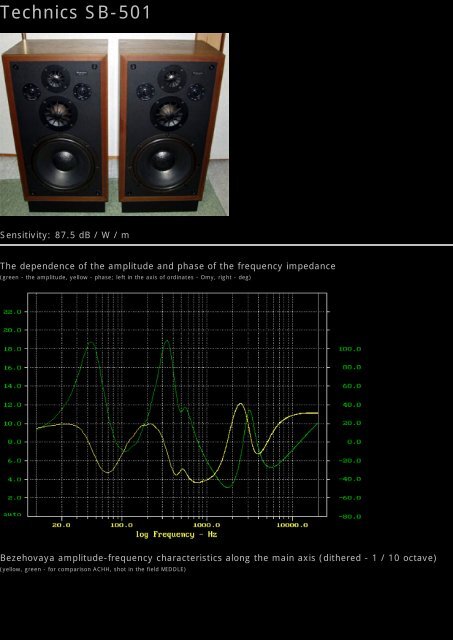453x640 pixels.
Task: Click the 10.0 ohm label on left axis
Action: coord(12,424)
